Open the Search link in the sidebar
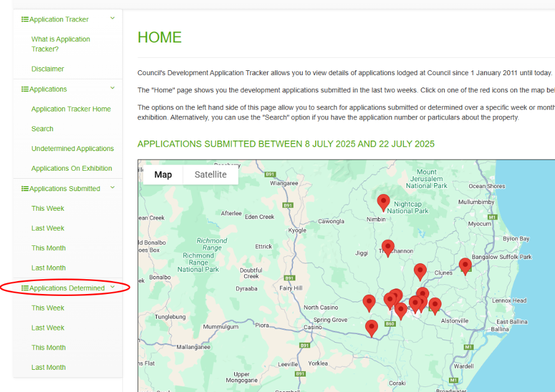555x392 pixels. 43,129
